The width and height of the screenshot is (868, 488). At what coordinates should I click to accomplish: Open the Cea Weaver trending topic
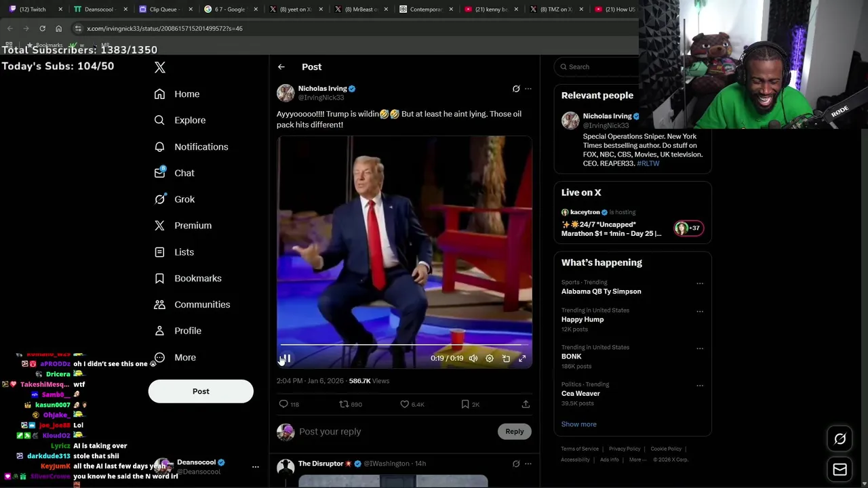coord(580,393)
